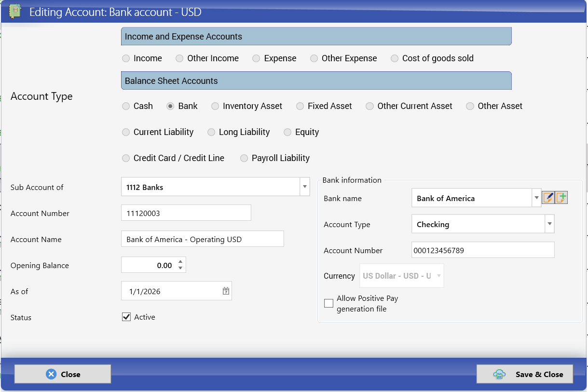Enable Allow Positive Pay generation file

pyautogui.click(x=328, y=303)
